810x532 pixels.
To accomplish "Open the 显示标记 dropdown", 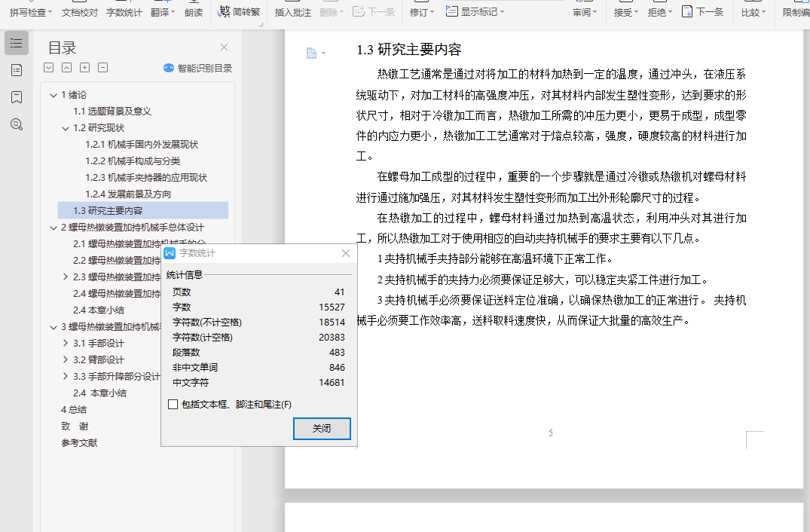I will pos(475,11).
